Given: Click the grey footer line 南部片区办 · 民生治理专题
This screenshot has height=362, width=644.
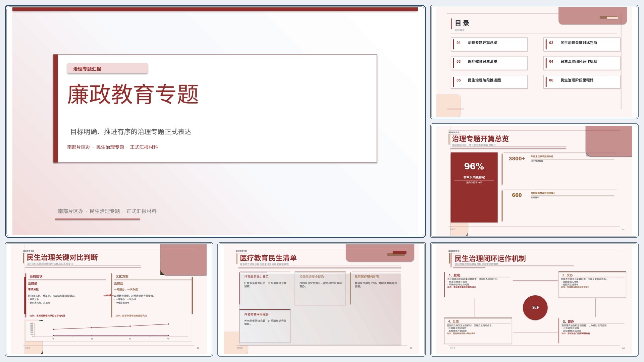Looking at the screenshot, I should [x=107, y=211].
